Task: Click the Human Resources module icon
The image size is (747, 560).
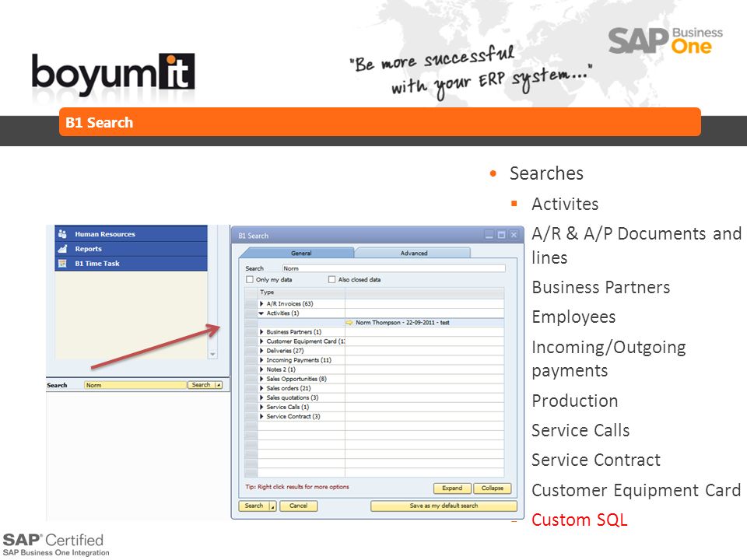Action: coord(62,234)
